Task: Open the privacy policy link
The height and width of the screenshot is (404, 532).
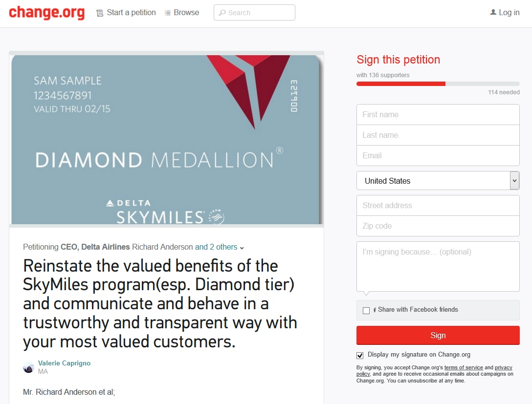Action: [503, 368]
